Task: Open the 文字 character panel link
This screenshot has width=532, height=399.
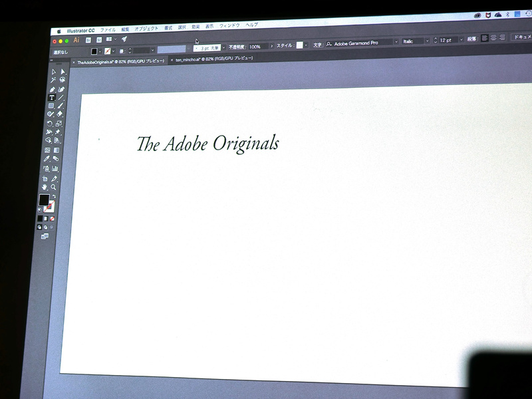Action: tap(317, 45)
